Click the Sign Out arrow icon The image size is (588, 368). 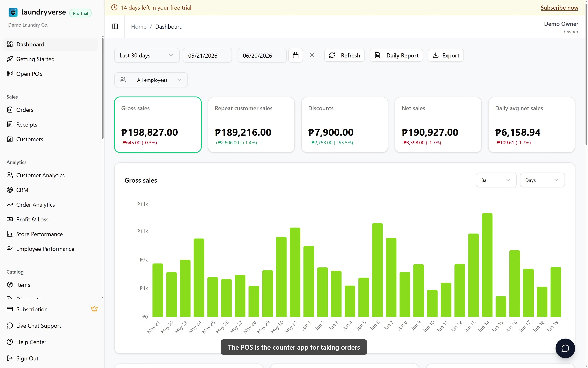[x=10, y=358]
